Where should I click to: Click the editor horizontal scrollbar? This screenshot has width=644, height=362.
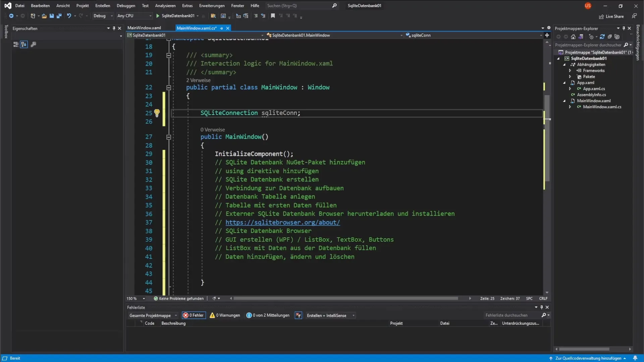click(345, 299)
